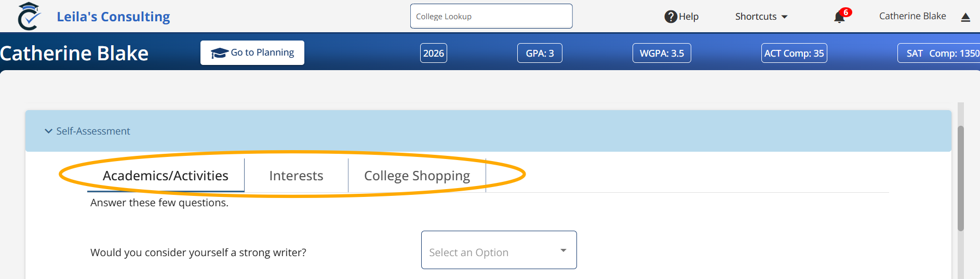Collapse the Self-Assessment chevron

[x=49, y=131]
